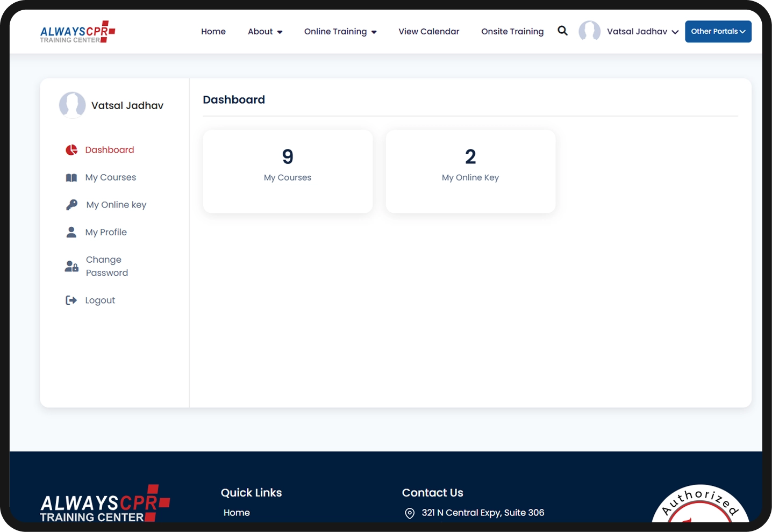Image resolution: width=772 pixels, height=532 pixels.
Task: Click the footer Always CPR logo
Action: click(105, 503)
